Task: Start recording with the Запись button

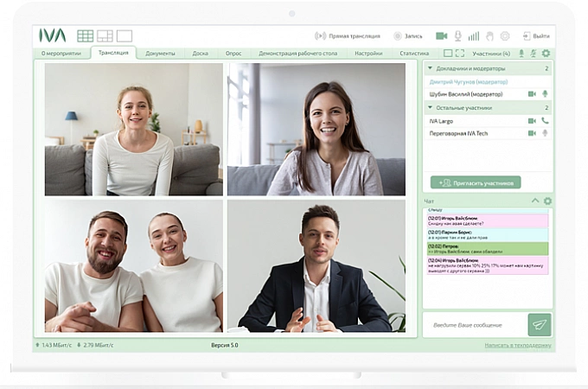Action: tap(408, 36)
